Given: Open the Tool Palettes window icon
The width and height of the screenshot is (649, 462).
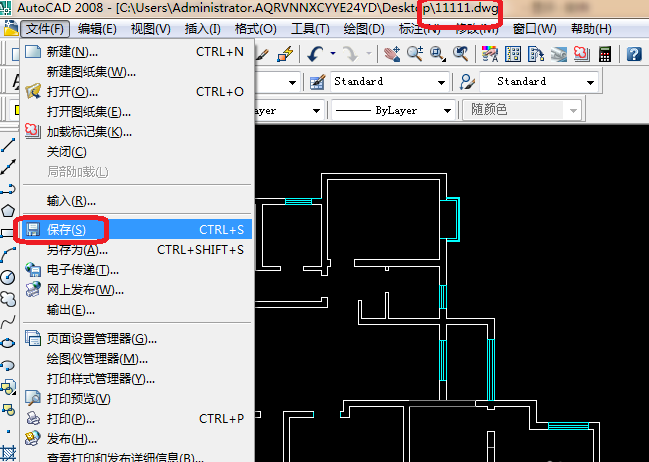Looking at the screenshot, I should coord(536,54).
